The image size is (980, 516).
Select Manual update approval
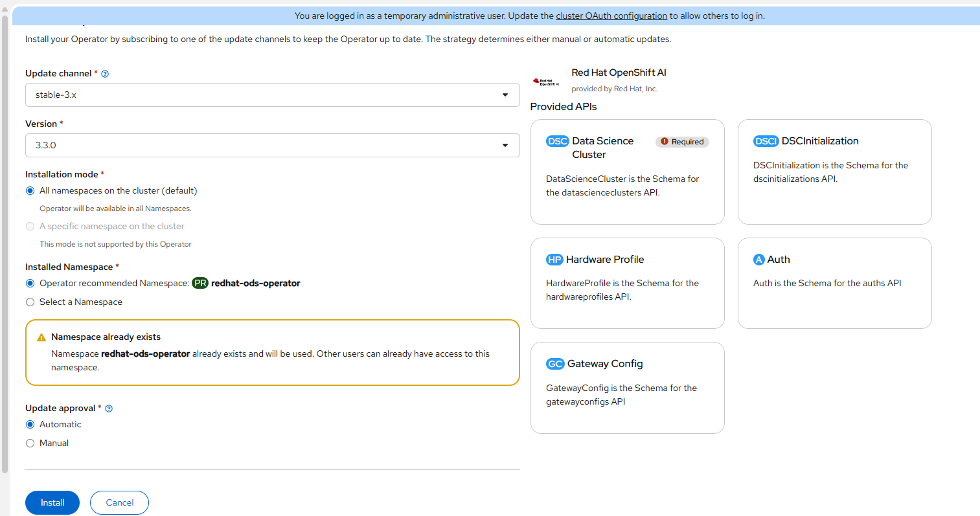30,443
